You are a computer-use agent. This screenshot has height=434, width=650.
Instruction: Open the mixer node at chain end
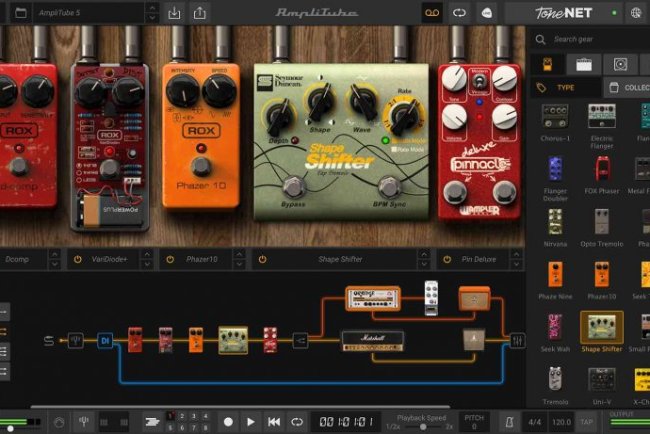tap(517, 341)
